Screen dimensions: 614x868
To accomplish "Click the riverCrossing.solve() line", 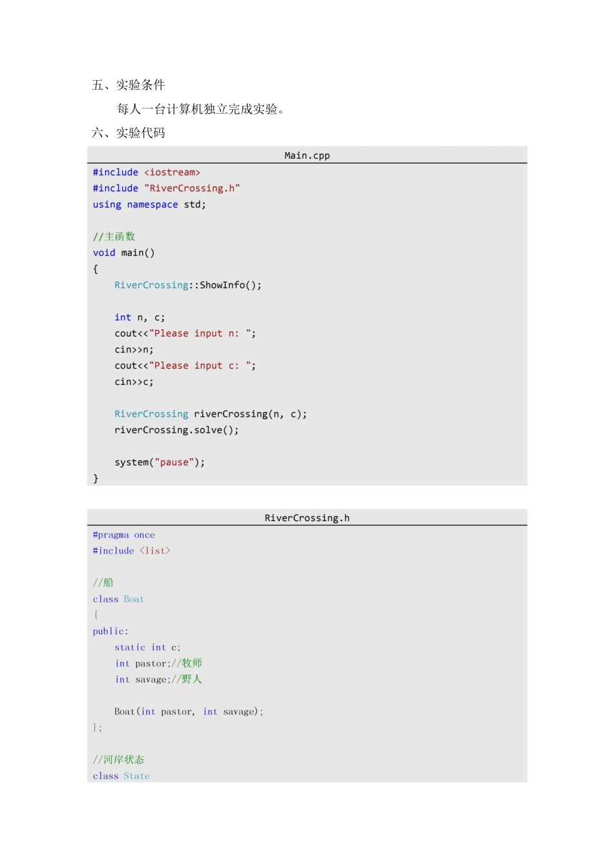I will click(176, 430).
